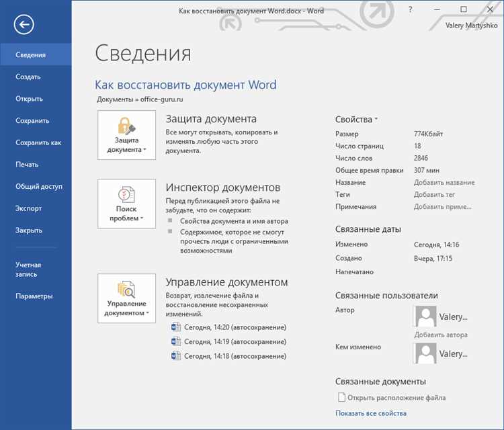The image size is (504, 430).
Task: Select the Сведения tab
Action: [x=36, y=54]
